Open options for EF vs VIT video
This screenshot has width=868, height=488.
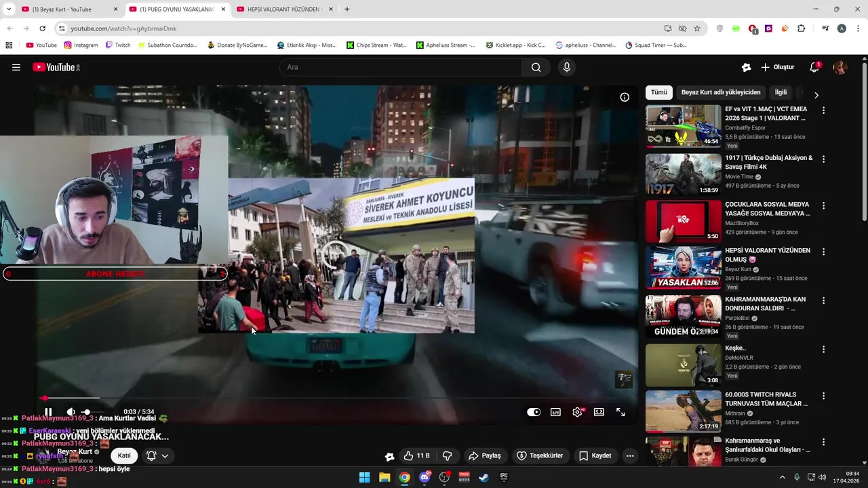click(x=824, y=110)
